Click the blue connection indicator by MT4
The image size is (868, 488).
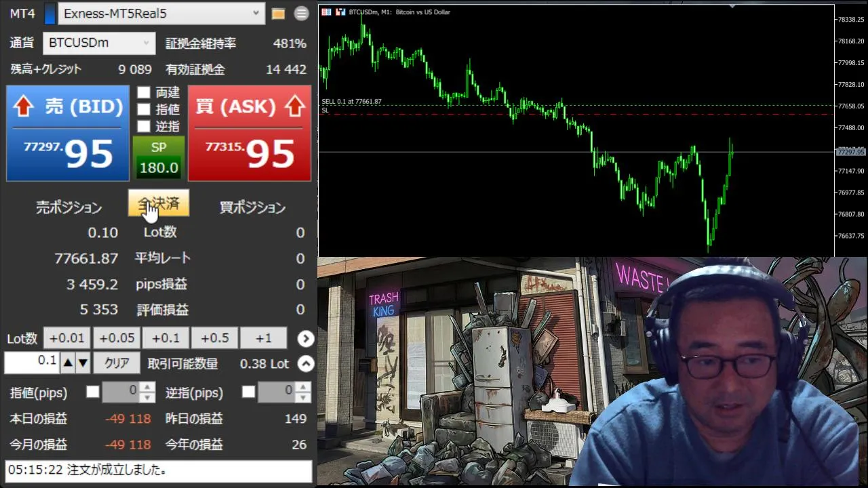[50, 14]
